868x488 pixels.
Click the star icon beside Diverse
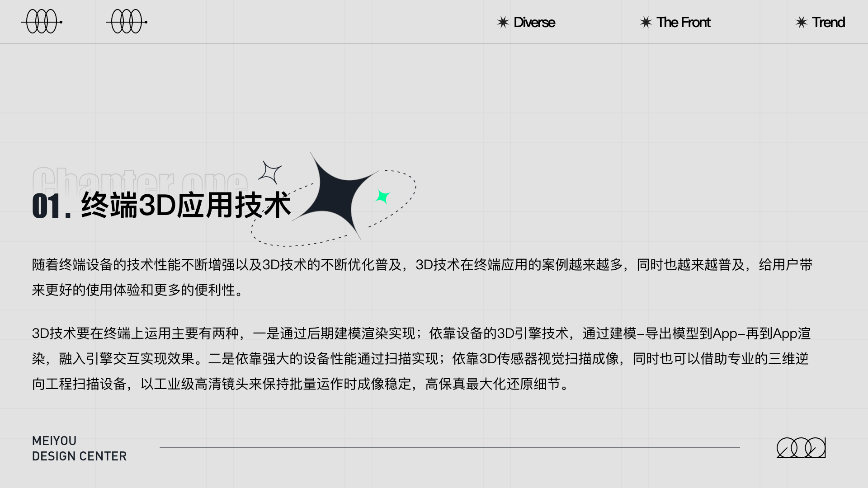coord(503,22)
